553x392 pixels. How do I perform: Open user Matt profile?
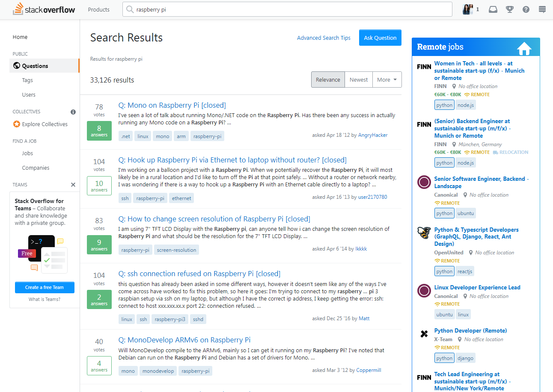tap(364, 318)
